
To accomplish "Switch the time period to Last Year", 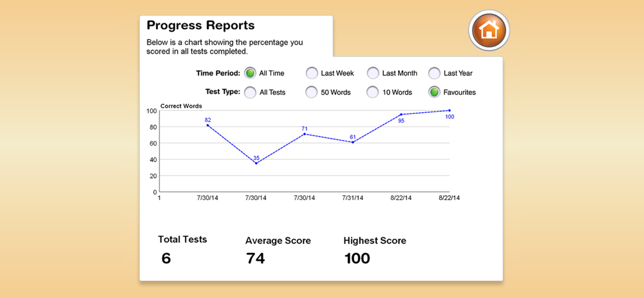I will [x=434, y=74].
